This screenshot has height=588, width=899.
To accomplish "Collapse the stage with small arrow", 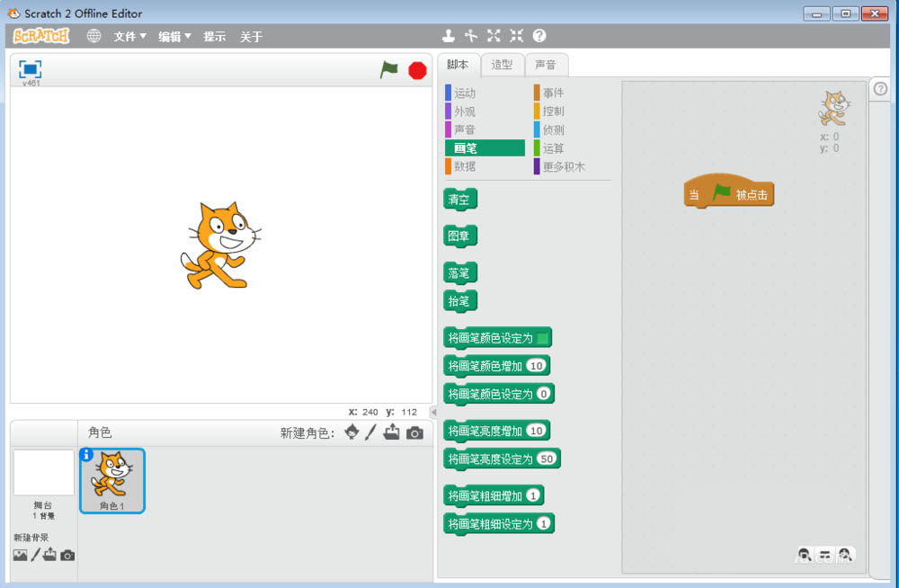I will (x=433, y=412).
